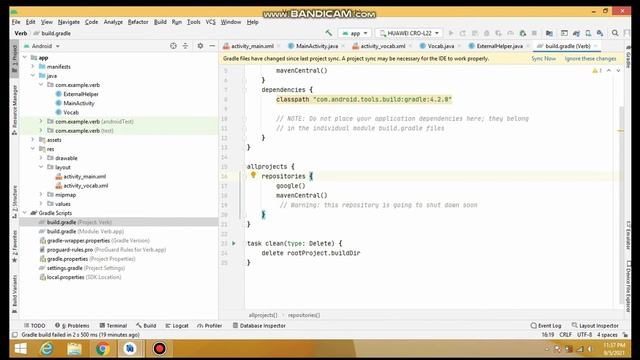This screenshot has width=640, height=360.
Task: Expand the drawable folder
Action: [x=41, y=158]
